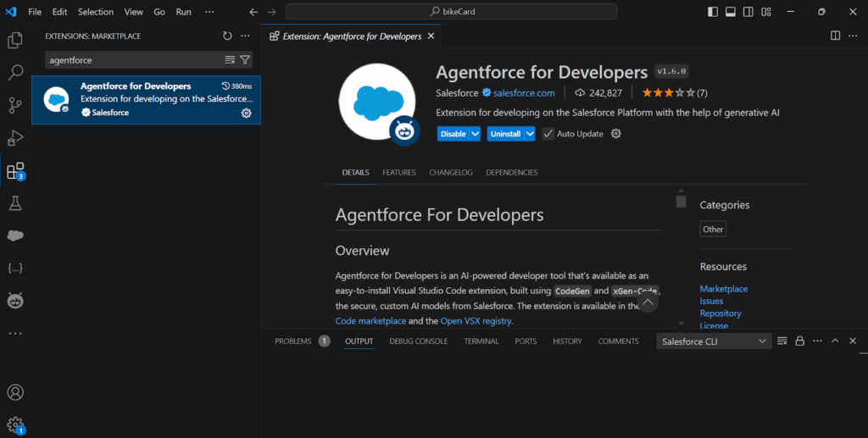The height and width of the screenshot is (438, 868).
Task: Split the editor to the right
Action: coord(835,36)
